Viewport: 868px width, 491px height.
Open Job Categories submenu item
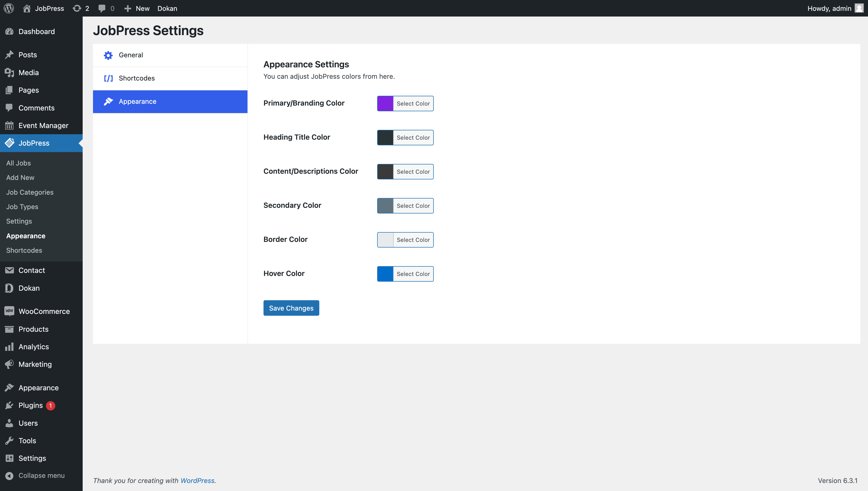pos(30,192)
